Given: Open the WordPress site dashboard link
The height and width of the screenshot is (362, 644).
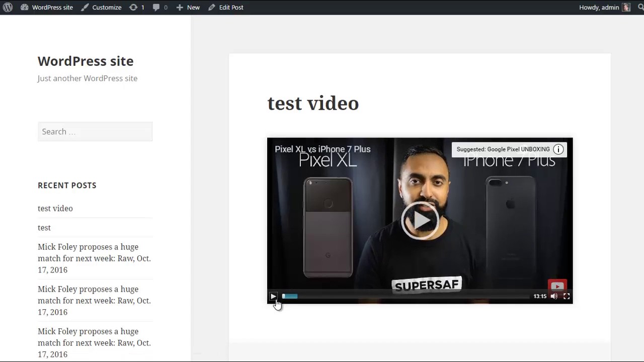Looking at the screenshot, I should (47, 7).
